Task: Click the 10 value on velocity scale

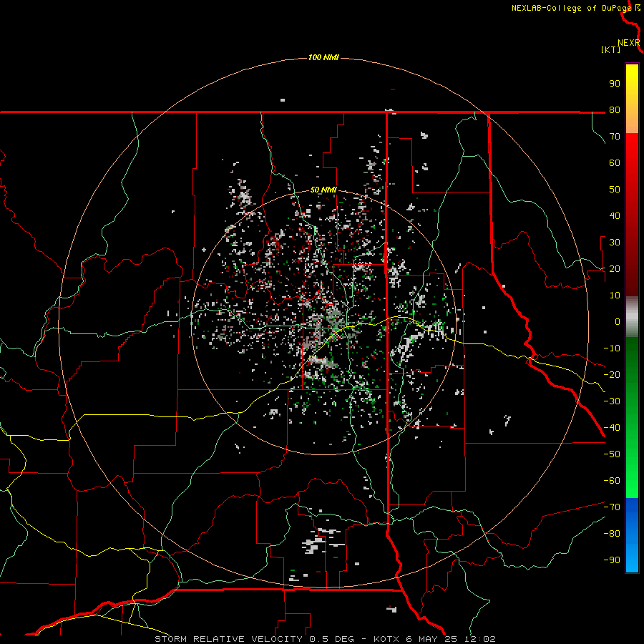Action: click(x=615, y=296)
